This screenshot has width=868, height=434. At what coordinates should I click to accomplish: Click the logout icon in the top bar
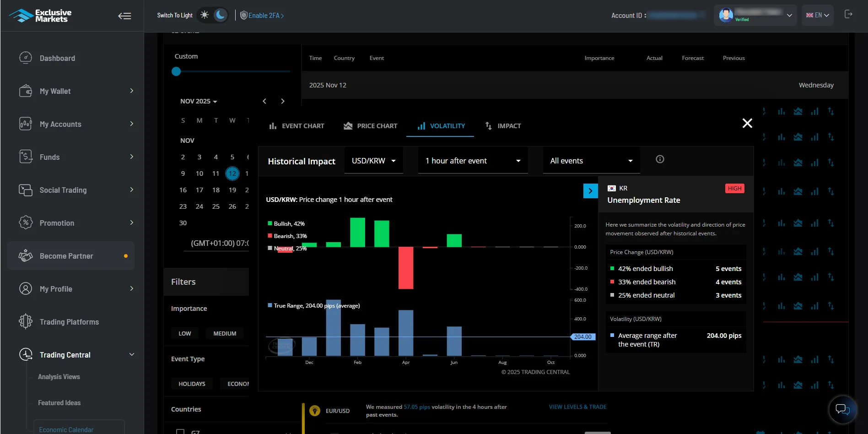[x=848, y=15]
